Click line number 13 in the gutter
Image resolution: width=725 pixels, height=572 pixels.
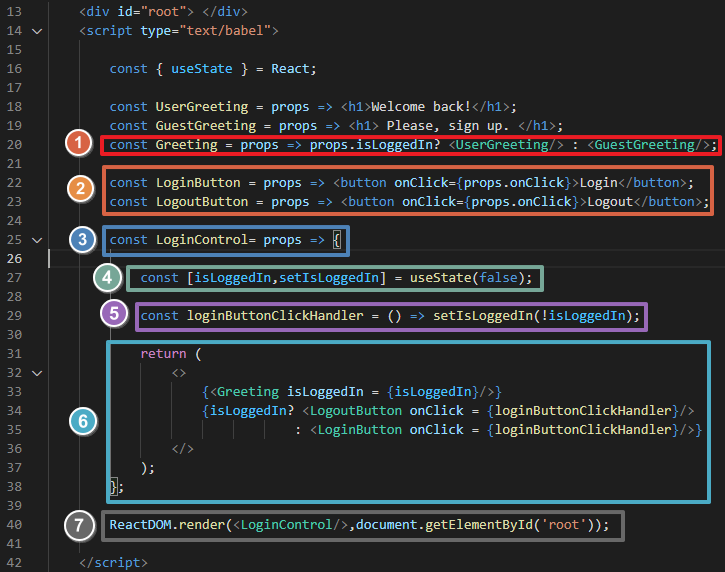click(x=14, y=12)
